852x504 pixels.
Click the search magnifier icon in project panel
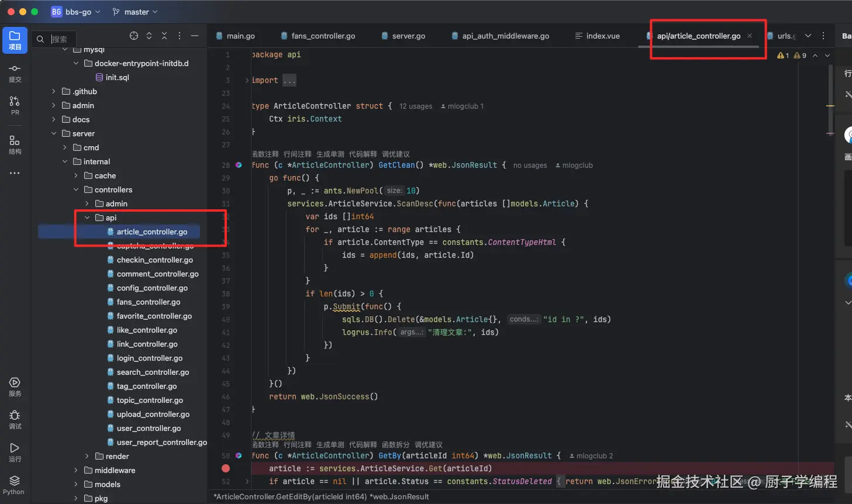pos(40,39)
